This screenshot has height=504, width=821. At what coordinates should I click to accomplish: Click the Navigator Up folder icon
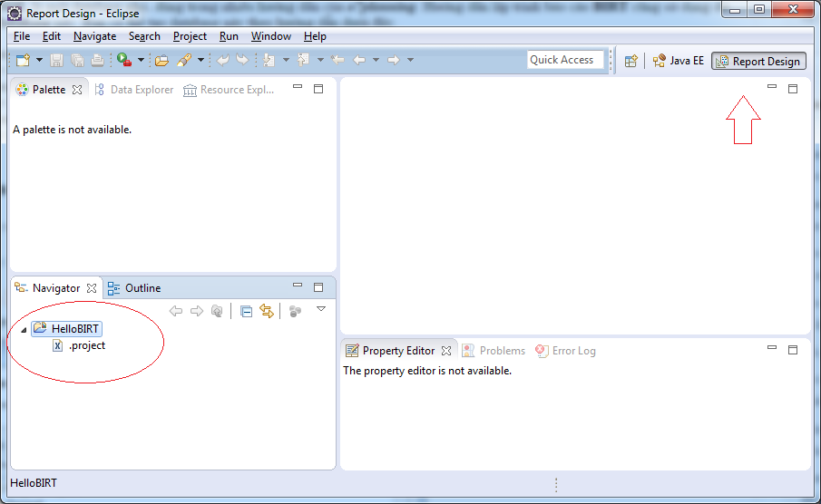216,311
